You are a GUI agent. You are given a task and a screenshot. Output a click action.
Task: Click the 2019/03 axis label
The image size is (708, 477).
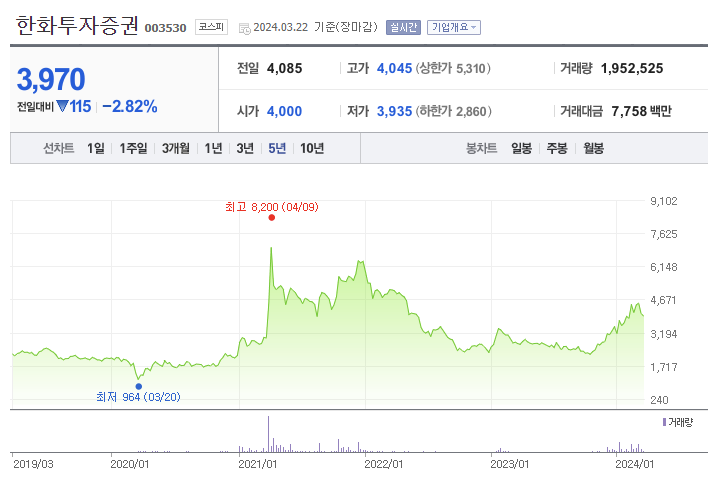click(33, 464)
